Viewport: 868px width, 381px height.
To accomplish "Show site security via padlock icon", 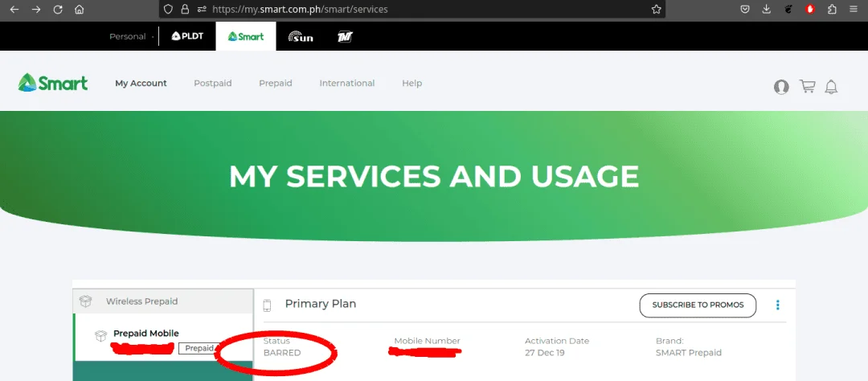I will (x=185, y=10).
